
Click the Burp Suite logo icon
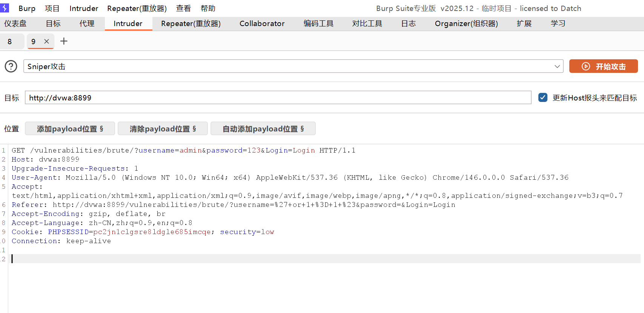coord(5,8)
